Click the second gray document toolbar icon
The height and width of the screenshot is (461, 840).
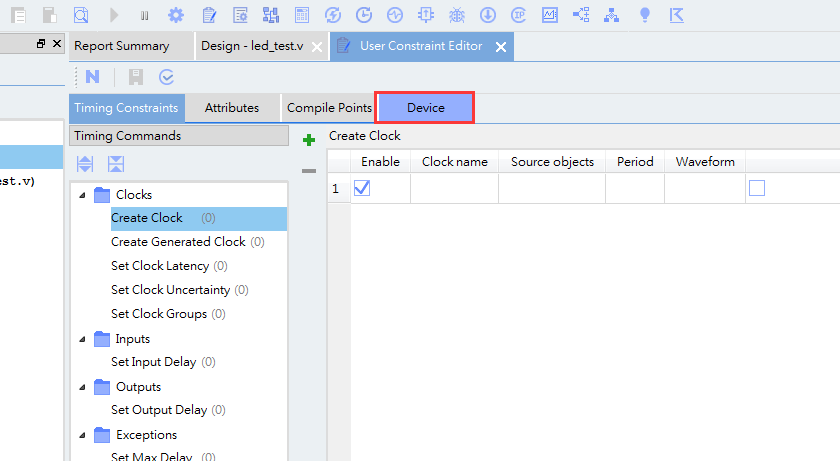50,15
